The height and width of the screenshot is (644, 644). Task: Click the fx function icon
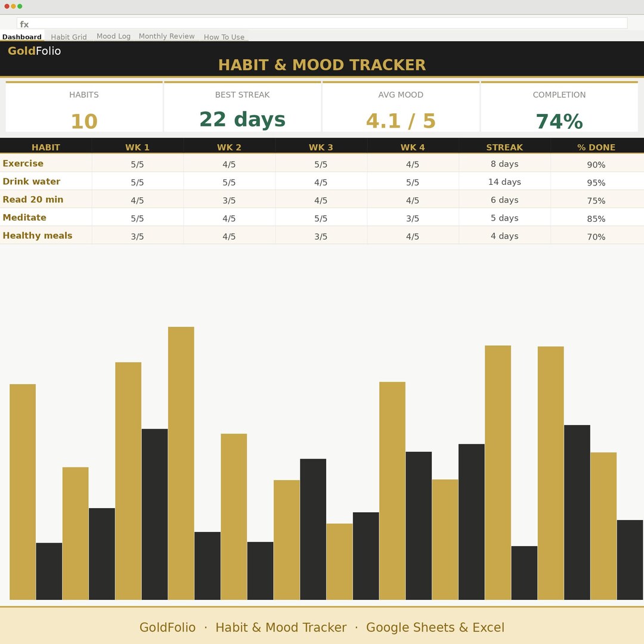pos(24,24)
